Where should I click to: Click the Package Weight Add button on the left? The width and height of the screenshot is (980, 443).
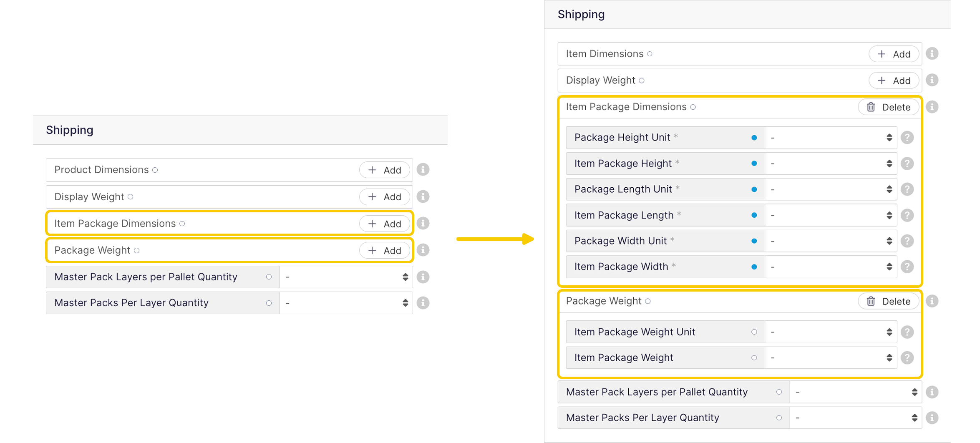384,250
